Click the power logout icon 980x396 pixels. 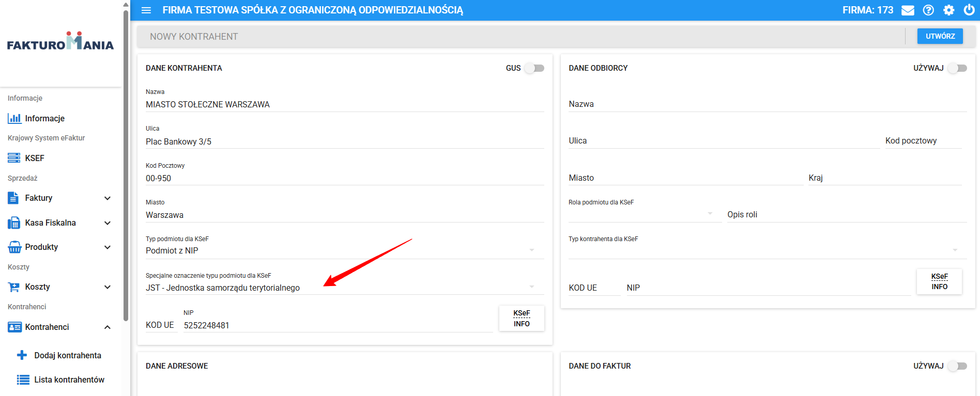coord(969,10)
